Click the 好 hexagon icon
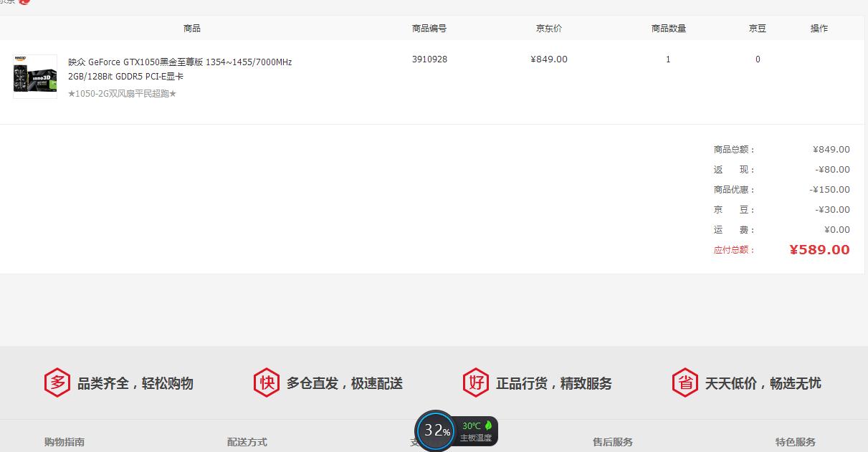868x452 pixels. pos(476,383)
